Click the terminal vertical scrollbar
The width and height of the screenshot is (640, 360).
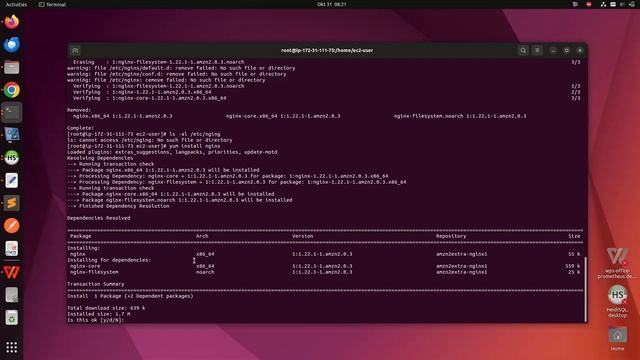(x=585, y=289)
